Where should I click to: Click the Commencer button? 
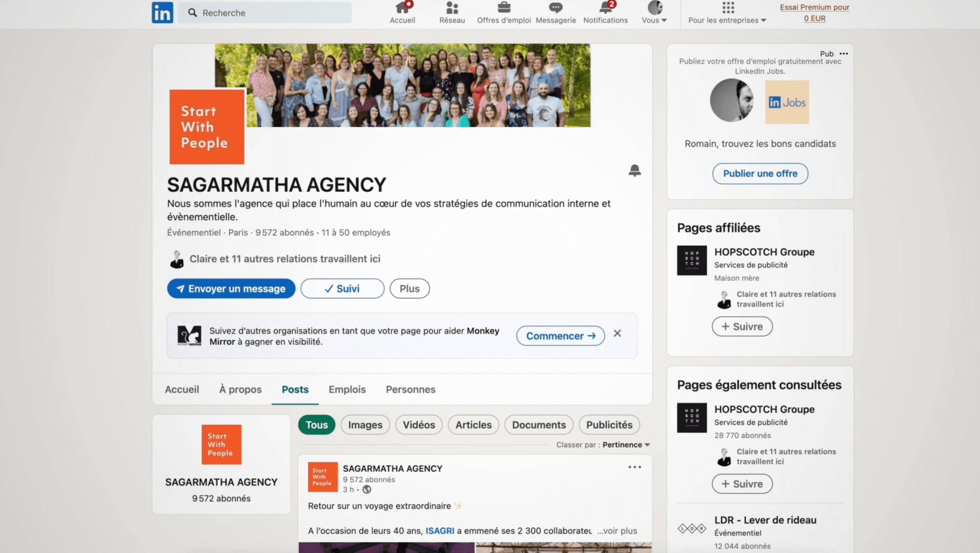tap(560, 336)
